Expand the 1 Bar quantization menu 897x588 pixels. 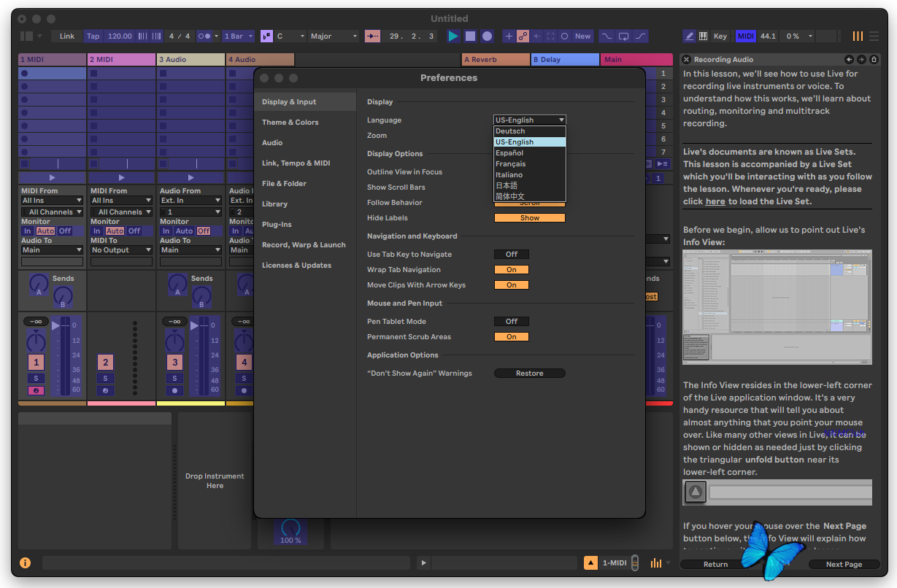click(238, 36)
